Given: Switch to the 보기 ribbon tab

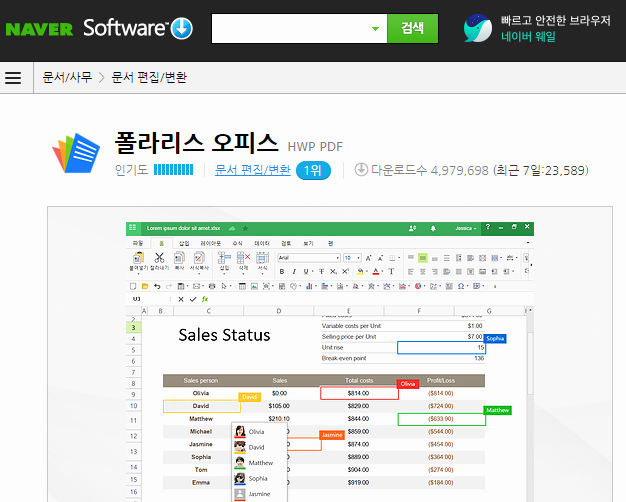Looking at the screenshot, I should click(308, 243).
